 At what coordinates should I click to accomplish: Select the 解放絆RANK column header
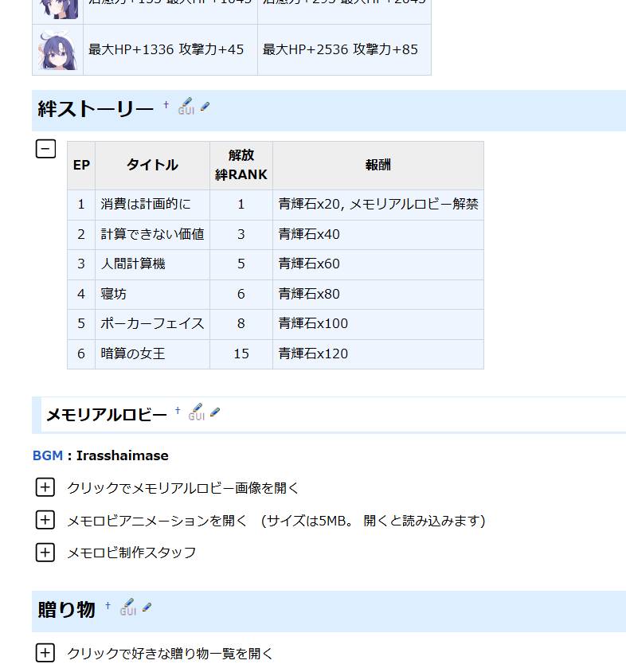pyautogui.click(x=241, y=165)
